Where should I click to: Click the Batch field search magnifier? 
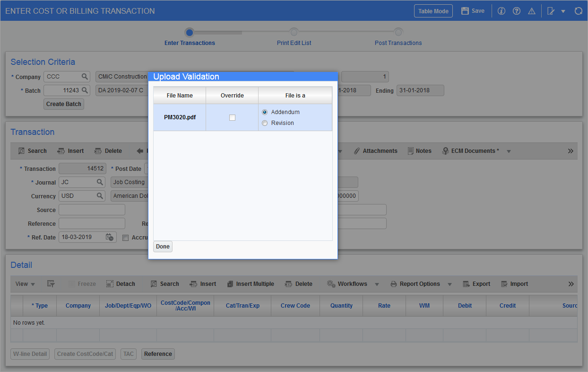pyautogui.click(x=85, y=90)
